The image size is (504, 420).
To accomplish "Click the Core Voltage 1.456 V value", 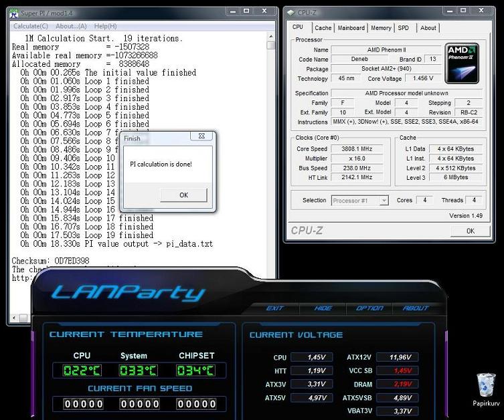I will pos(423,78).
